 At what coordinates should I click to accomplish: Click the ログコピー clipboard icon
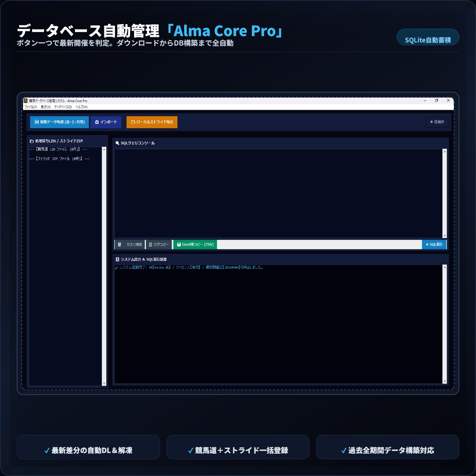coord(150,244)
